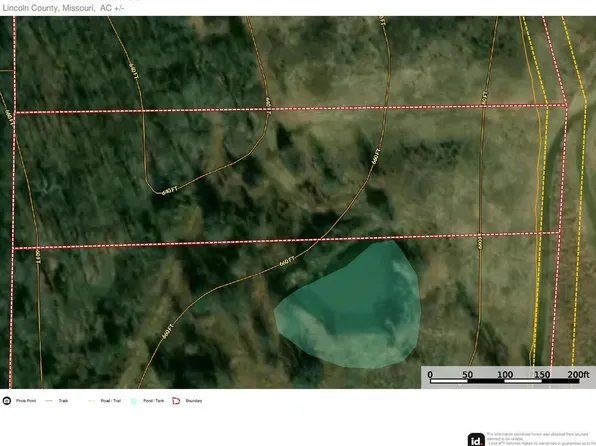
Task: Click the 'Road / Trail' legend label
Action: pyautogui.click(x=111, y=401)
